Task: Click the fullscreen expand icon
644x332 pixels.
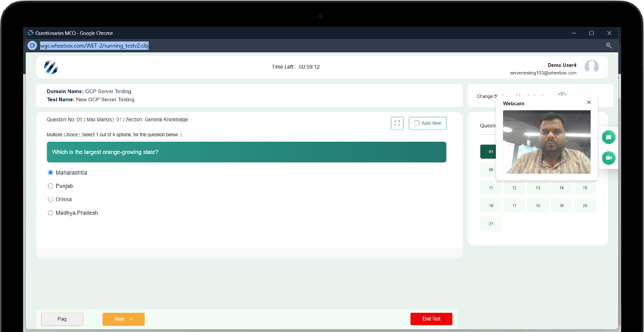Action: tap(397, 123)
